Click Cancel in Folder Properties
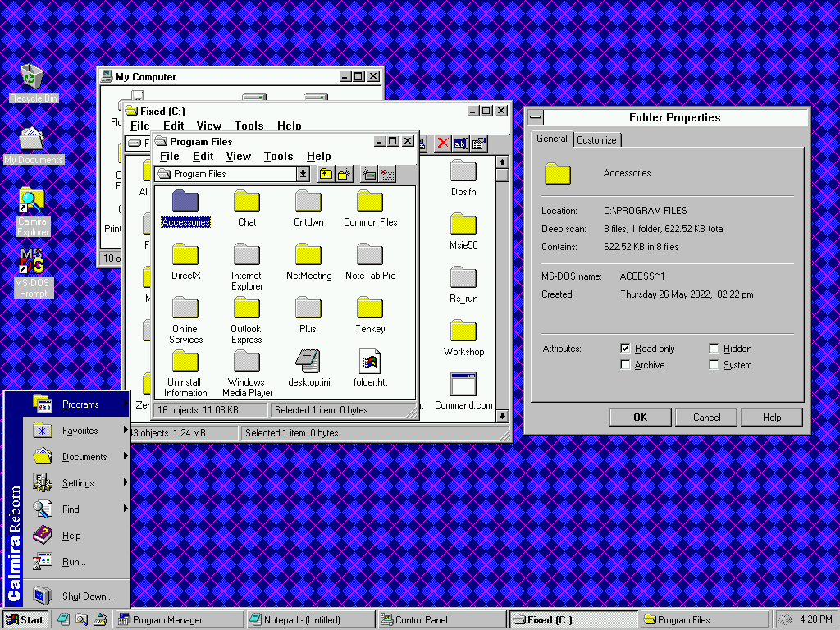This screenshot has width=840, height=630. point(706,418)
